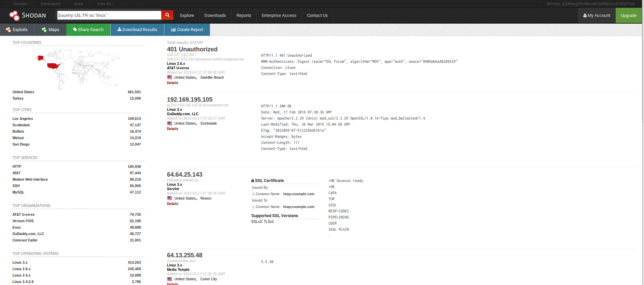Filter by HTTP service

17,166
